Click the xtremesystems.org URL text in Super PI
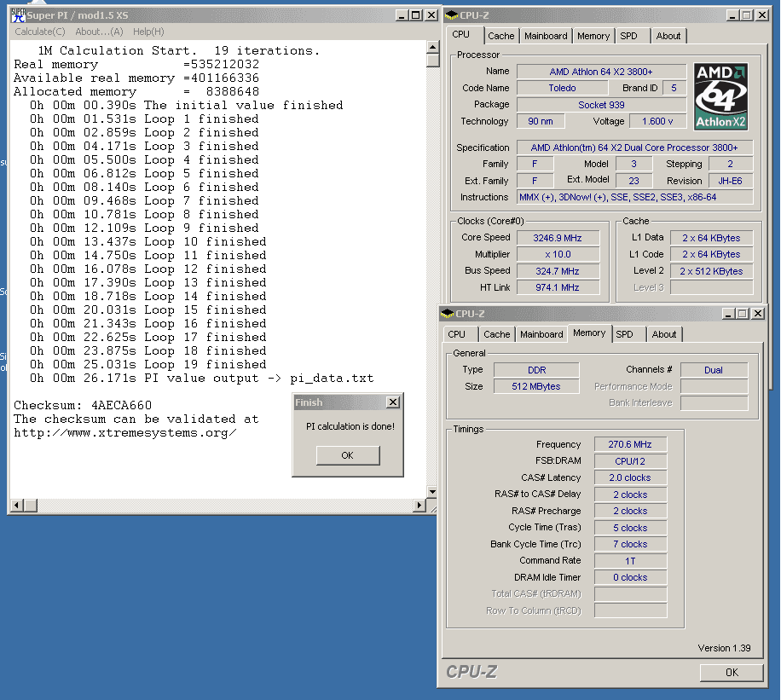This screenshot has width=781, height=700. tap(125, 433)
